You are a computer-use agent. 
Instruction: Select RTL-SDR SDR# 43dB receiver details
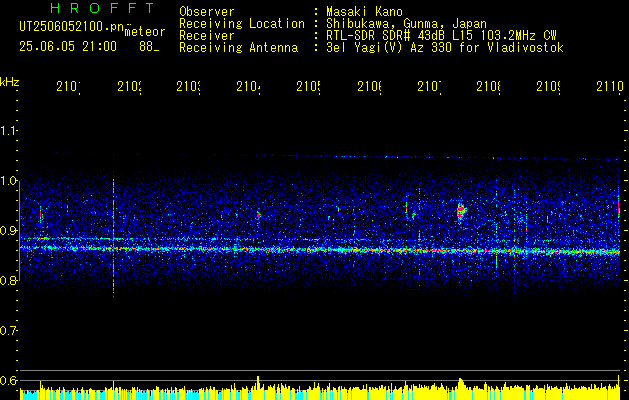pos(441,36)
